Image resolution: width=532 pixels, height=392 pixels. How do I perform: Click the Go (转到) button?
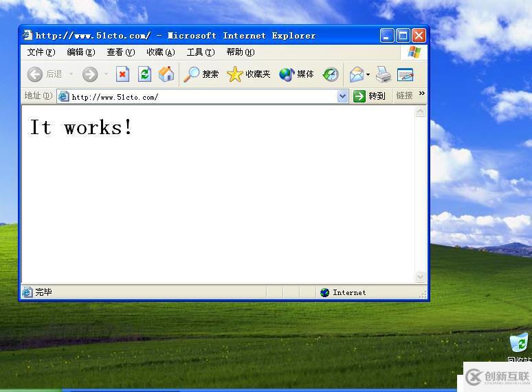[369, 96]
